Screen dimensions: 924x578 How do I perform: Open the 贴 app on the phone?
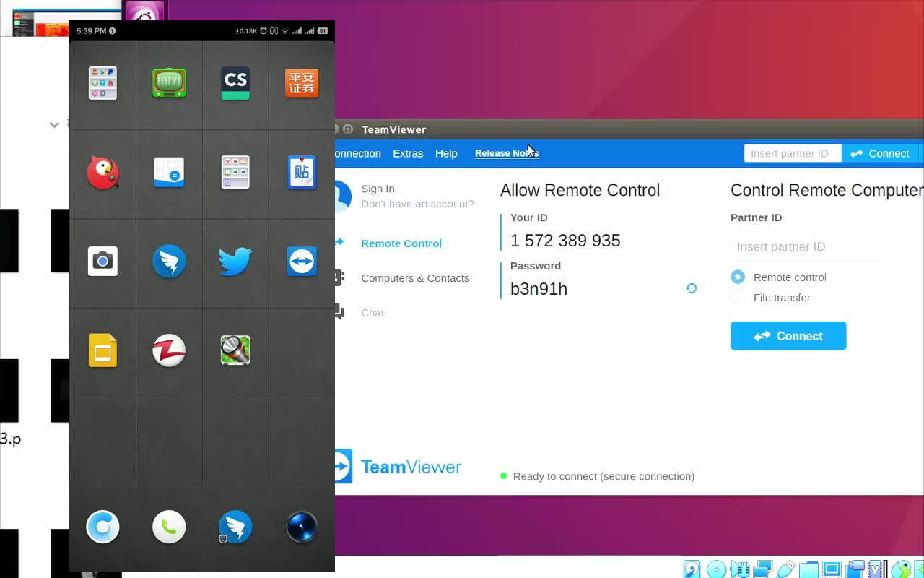(302, 173)
